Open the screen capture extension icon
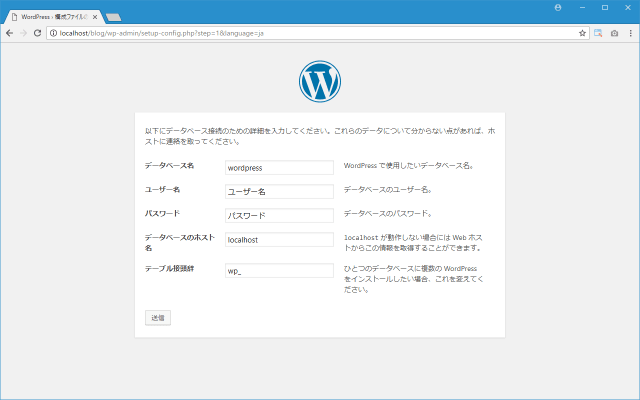The height and width of the screenshot is (400, 640). click(598, 33)
